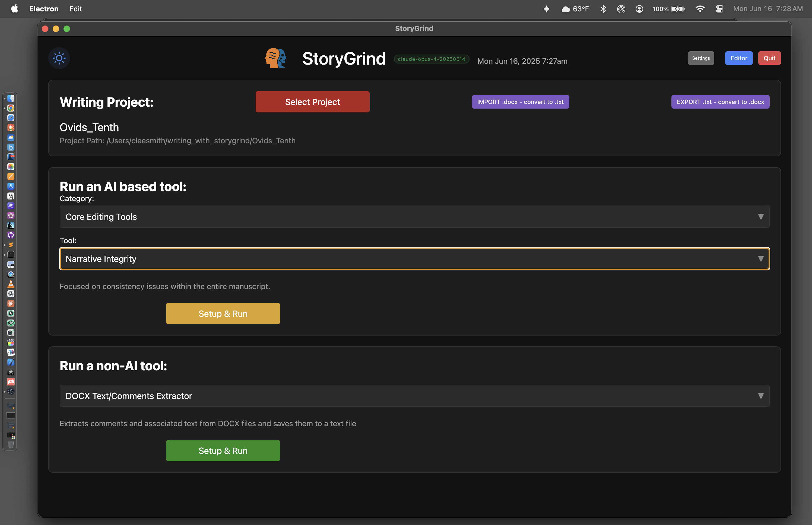This screenshot has height=525, width=812.
Task: Open Ollama llama icon in the dock
Action: pyautogui.click(x=11, y=196)
